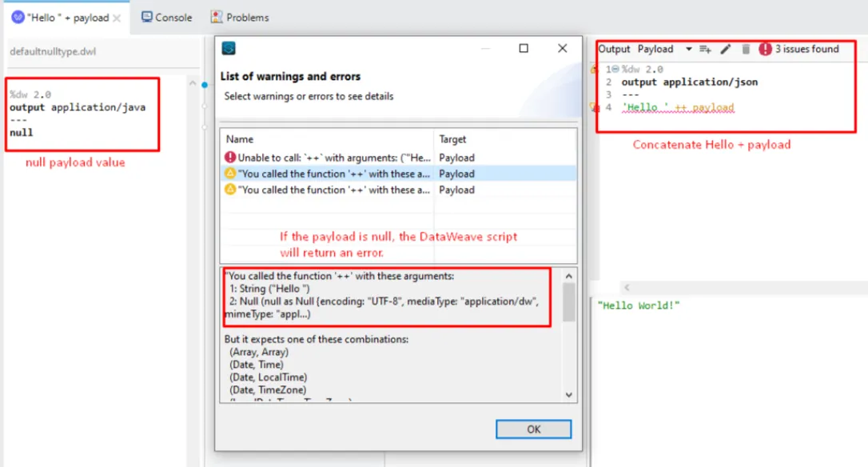Click the left editor scroll up arrow
868x467 pixels.
[x=192, y=84]
